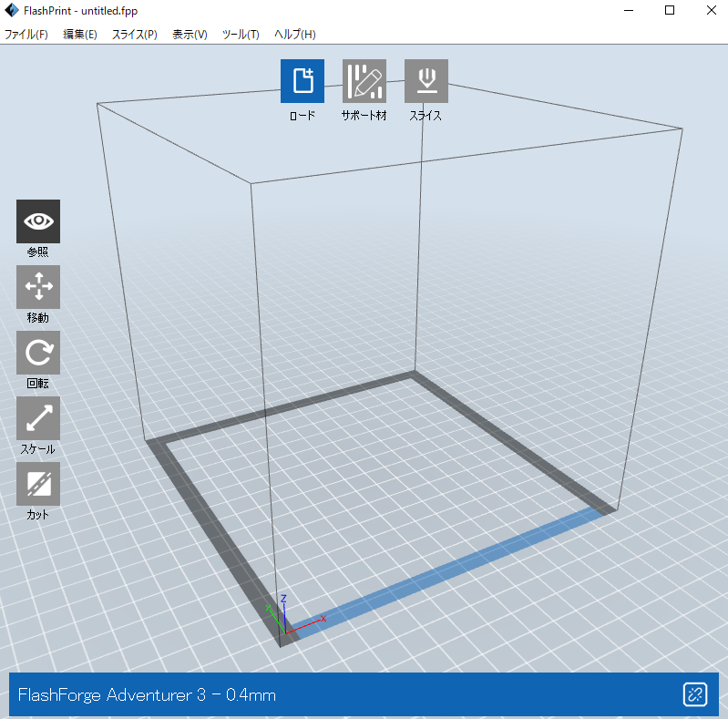This screenshot has width=728, height=719.
Task: Choose the 回転 rotate tool
Action: pyautogui.click(x=38, y=353)
